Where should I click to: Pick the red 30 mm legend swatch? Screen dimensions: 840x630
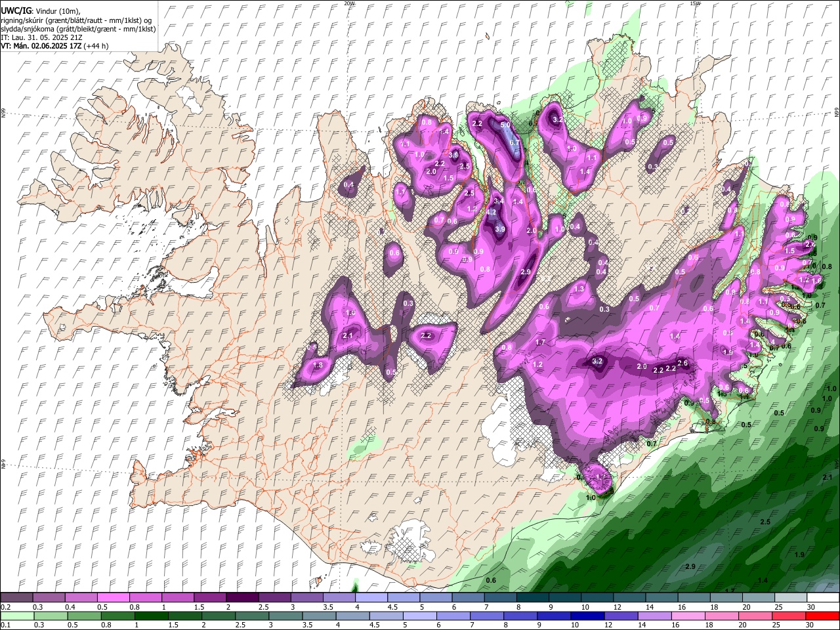point(822,616)
